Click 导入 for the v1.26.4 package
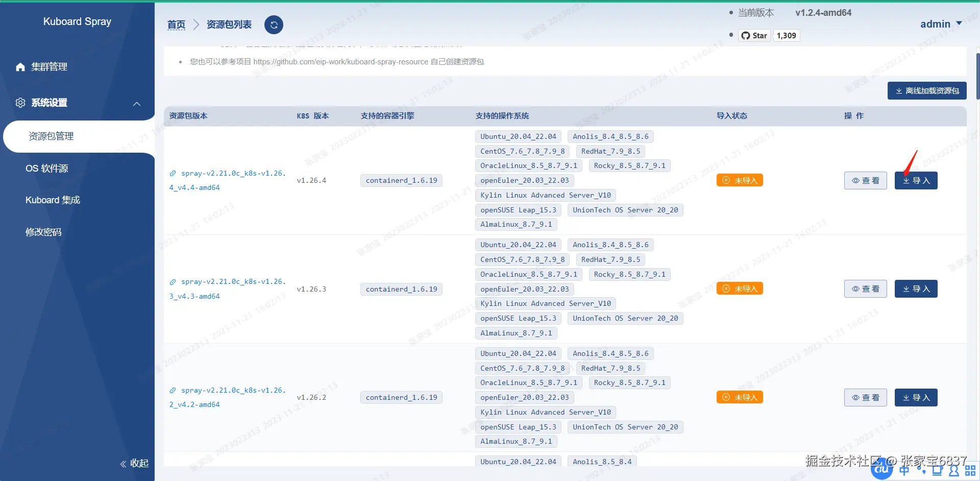Screen dimensions: 980x481 pos(916,180)
